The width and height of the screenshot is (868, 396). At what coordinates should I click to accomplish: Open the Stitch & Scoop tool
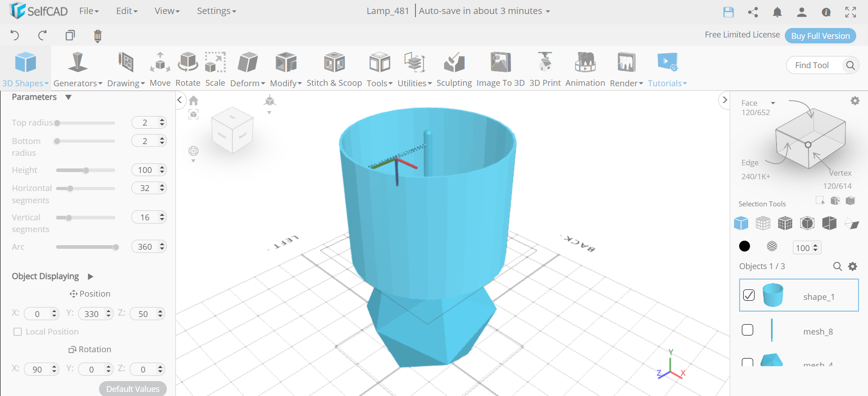[334, 69]
